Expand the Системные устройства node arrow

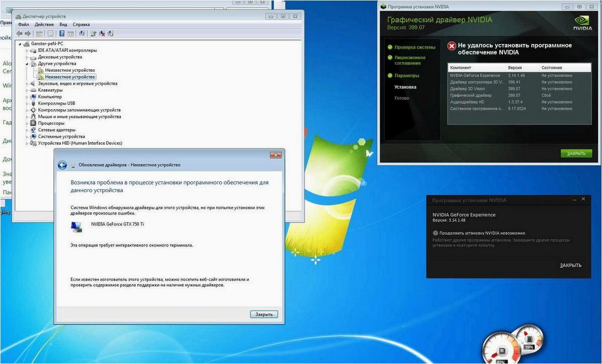pos(27,136)
